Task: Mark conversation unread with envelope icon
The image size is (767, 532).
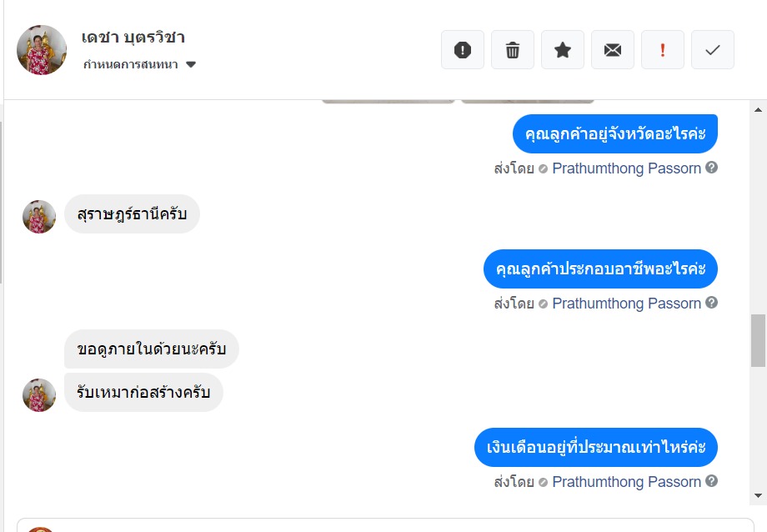Action: [613, 50]
